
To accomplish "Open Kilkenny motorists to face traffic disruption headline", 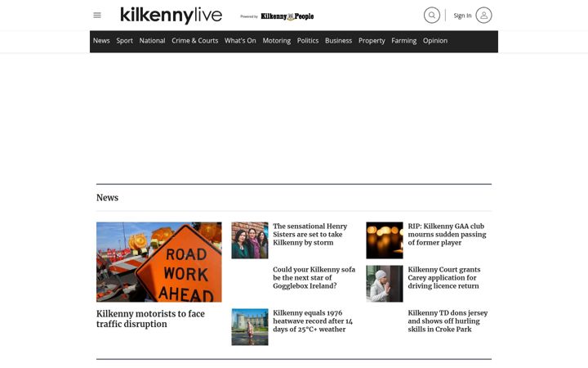I will [150, 319].
